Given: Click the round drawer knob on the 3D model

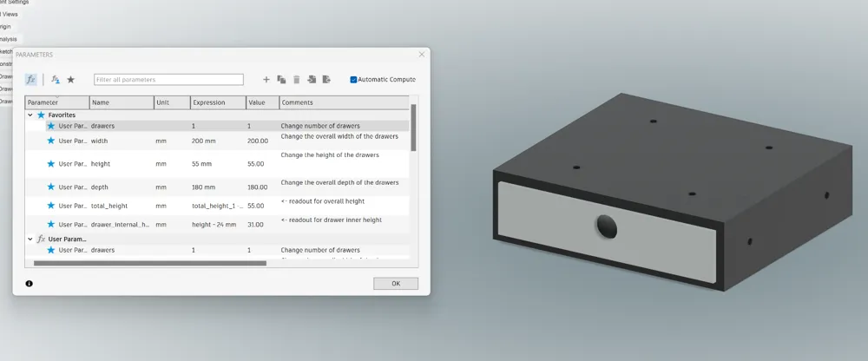Looking at the screenshot, I should 607,227.
